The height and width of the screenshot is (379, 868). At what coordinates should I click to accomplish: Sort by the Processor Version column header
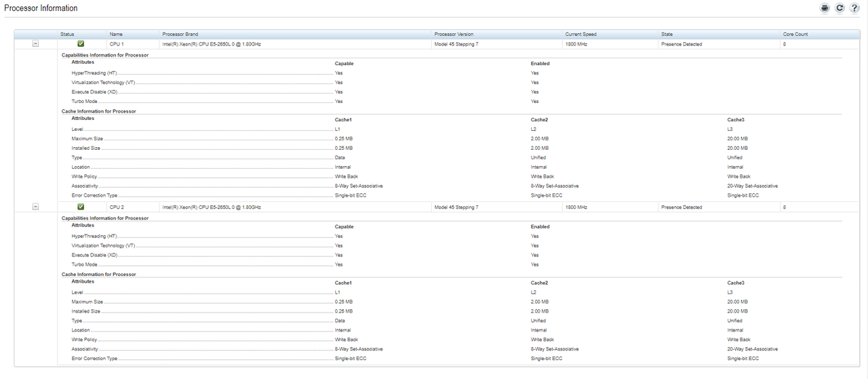[454, 34]
